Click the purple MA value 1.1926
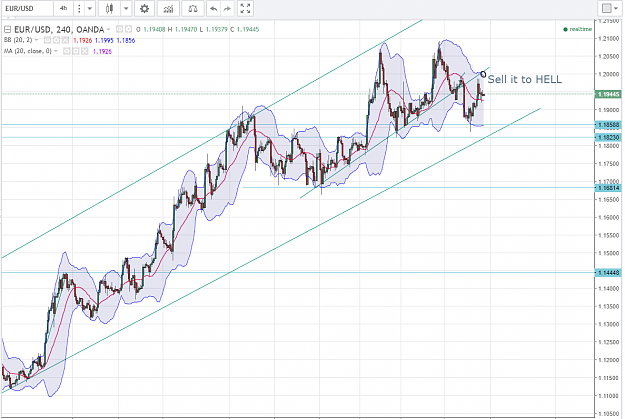 pos(102,51)
